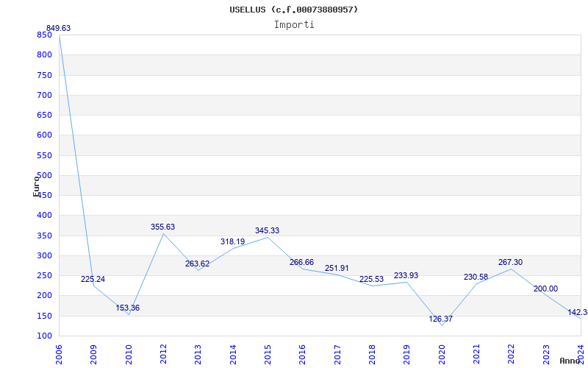Click the 300 y-axis value

(44, 255)
